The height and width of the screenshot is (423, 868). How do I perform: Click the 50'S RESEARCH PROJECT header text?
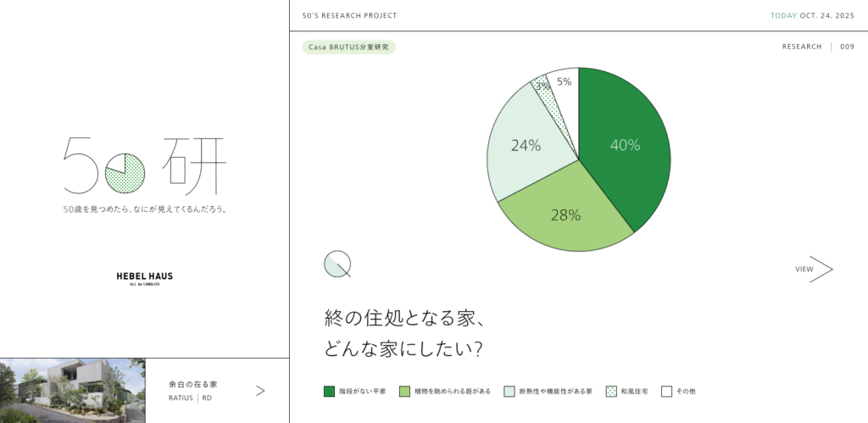tap(349, 16)
